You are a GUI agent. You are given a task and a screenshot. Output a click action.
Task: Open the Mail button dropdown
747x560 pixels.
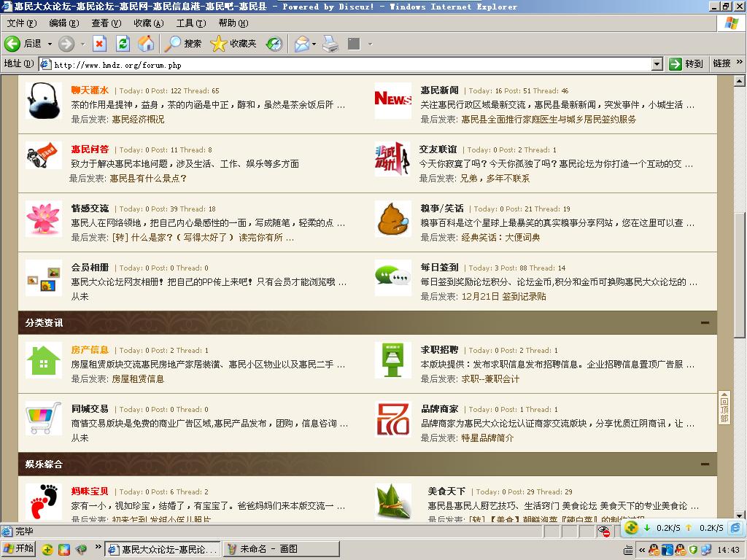click(x=314, y=44)
